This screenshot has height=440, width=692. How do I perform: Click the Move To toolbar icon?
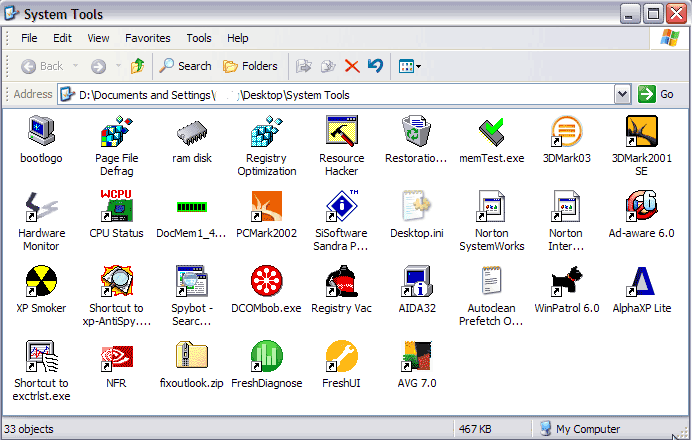(303, 66)
